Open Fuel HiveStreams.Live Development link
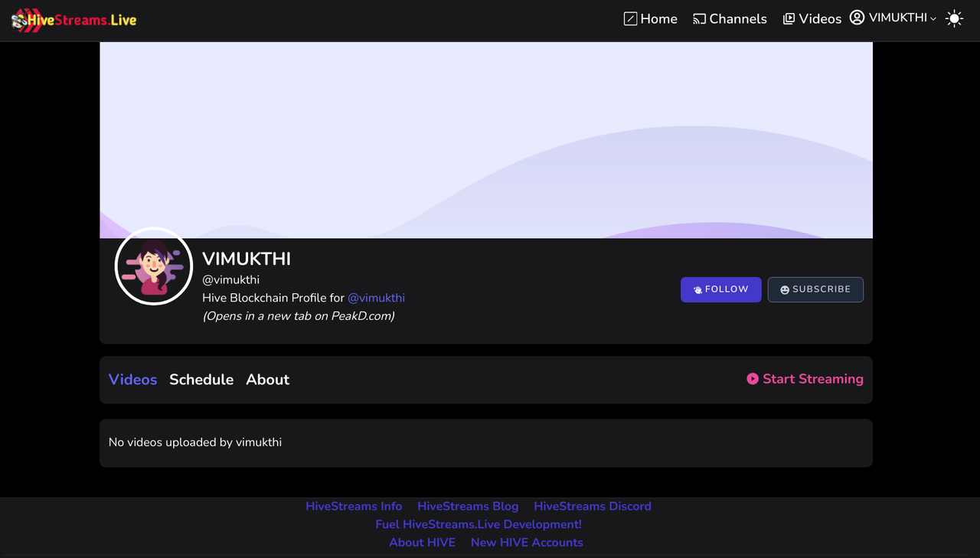The image size is (980, 558). (479, 524)
